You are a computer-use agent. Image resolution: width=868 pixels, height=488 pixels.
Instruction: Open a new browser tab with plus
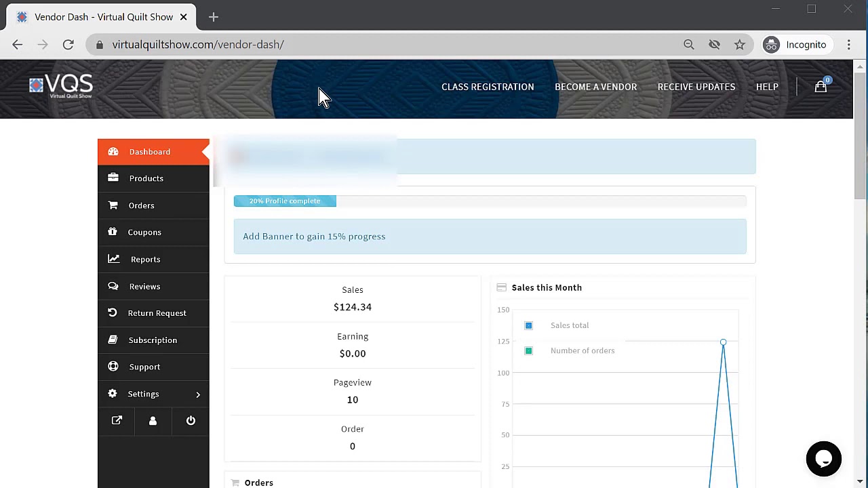pyautogui.click(x=214, y=17)
